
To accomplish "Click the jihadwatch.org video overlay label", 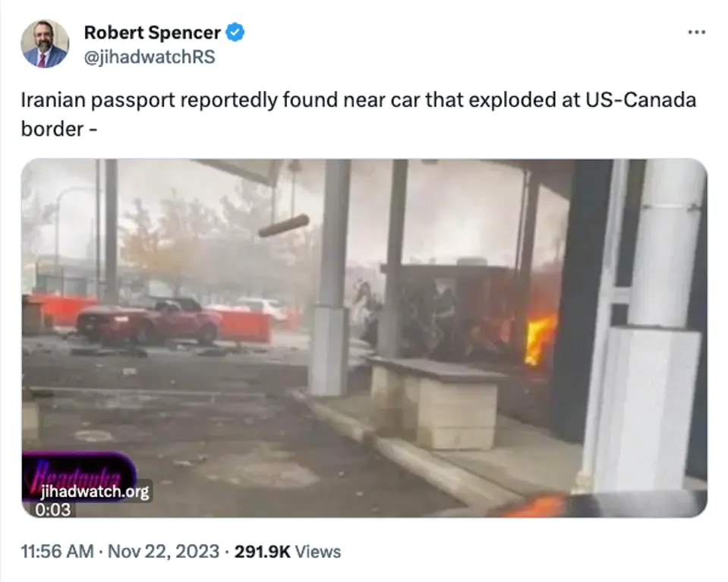I will point(95,491).
